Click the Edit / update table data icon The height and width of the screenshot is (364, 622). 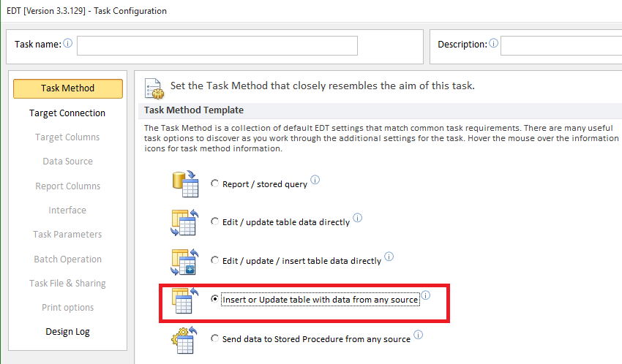(x=184, y=223)
